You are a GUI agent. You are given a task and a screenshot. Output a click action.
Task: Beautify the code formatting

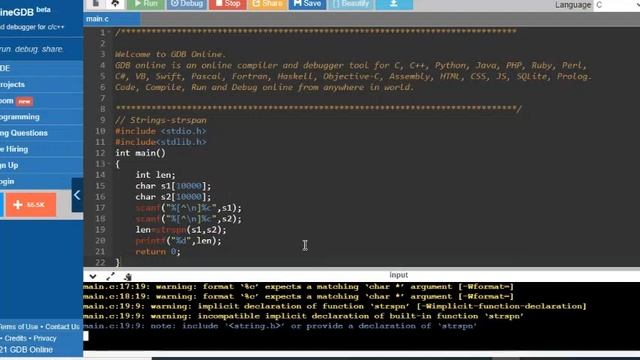351,4
